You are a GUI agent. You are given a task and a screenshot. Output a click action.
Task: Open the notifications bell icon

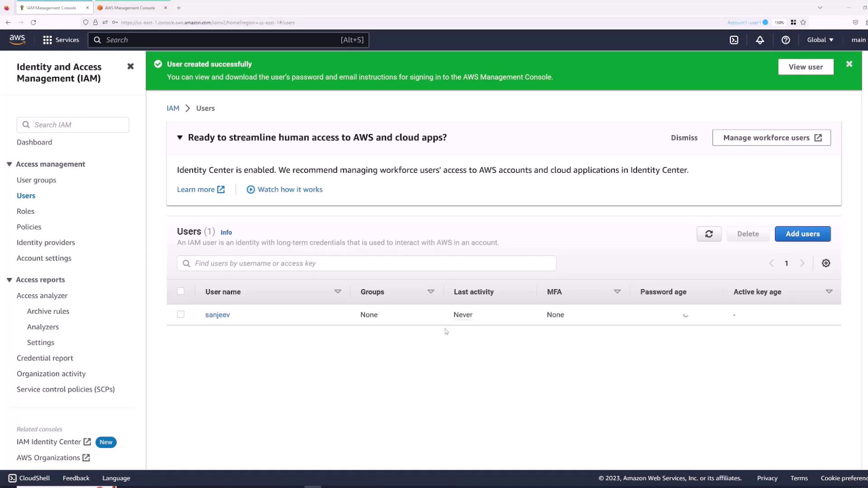pos(760,40)
